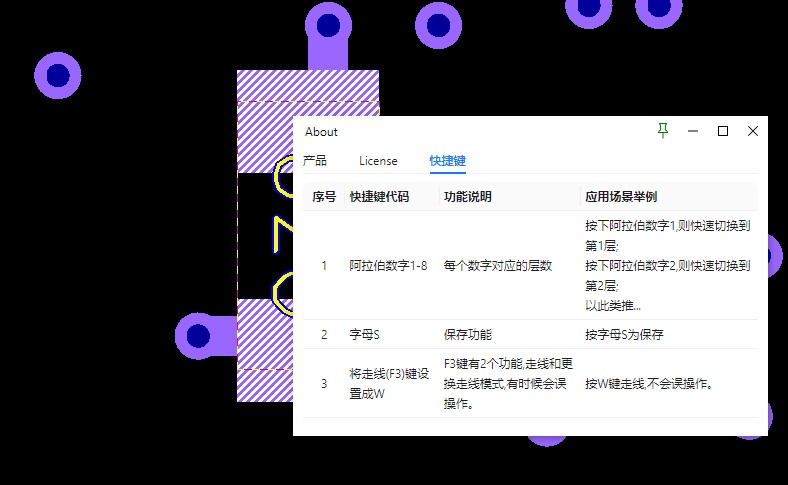Click the 应用场景举例 column header

pos(620,197)
